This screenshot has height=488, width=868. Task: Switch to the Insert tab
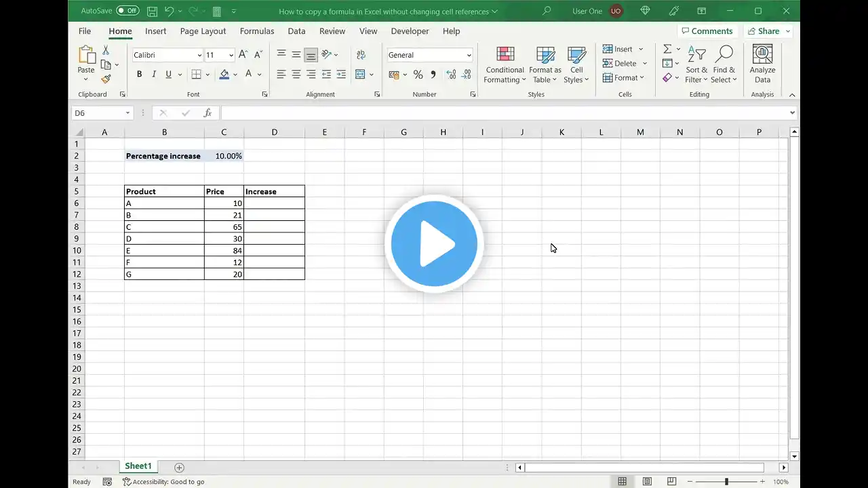[155, 31]
